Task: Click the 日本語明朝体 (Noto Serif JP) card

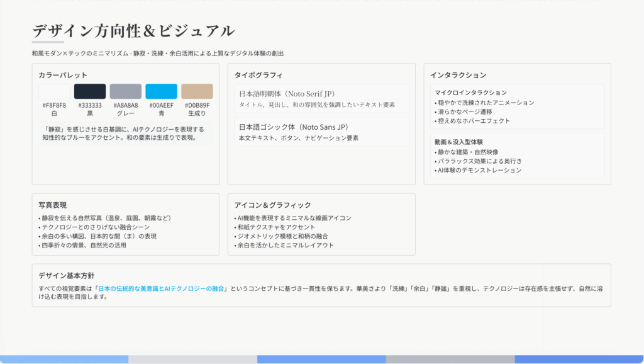Action: click(x=321, y=98)
